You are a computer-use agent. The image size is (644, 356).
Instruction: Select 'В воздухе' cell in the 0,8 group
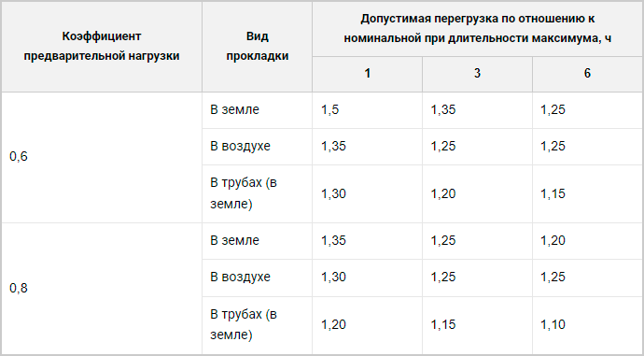click(257, 278)
